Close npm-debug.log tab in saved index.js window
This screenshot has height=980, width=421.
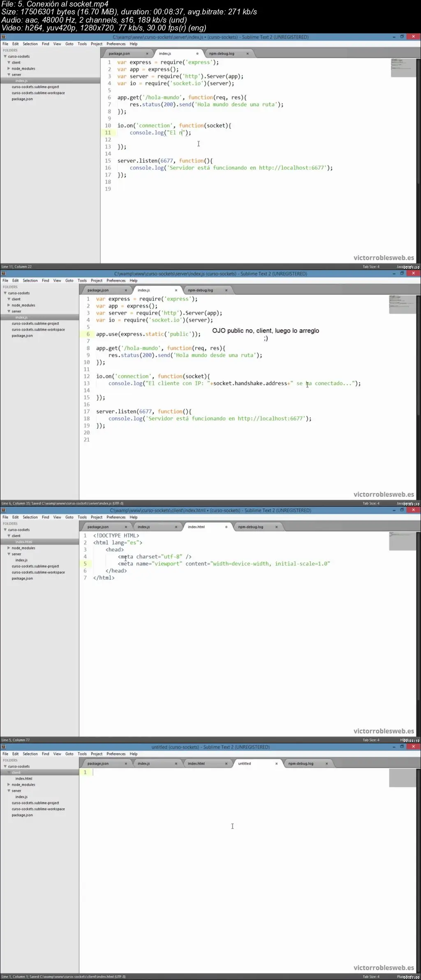pos(226,290)
